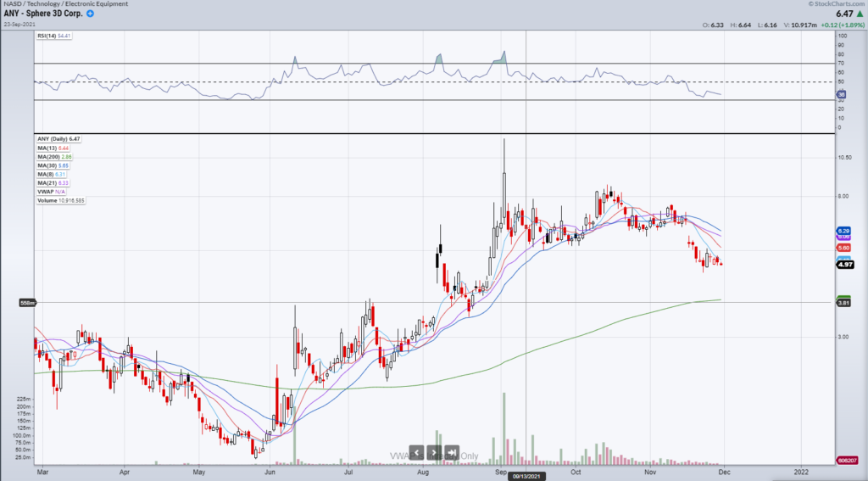Click the green up-triangle next to price 6.47
Screen dimensions: 868x481
pos(858,14)
